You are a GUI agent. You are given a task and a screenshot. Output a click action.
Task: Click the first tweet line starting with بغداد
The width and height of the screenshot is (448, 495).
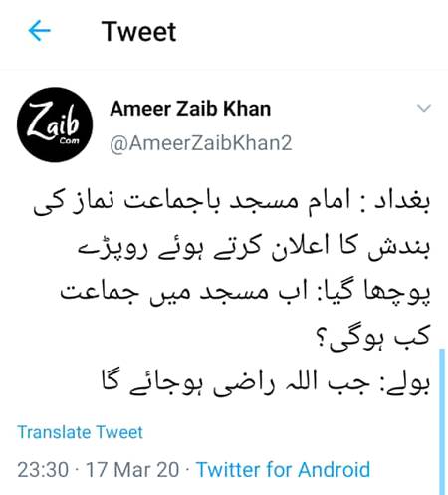[x=232, y=202]
